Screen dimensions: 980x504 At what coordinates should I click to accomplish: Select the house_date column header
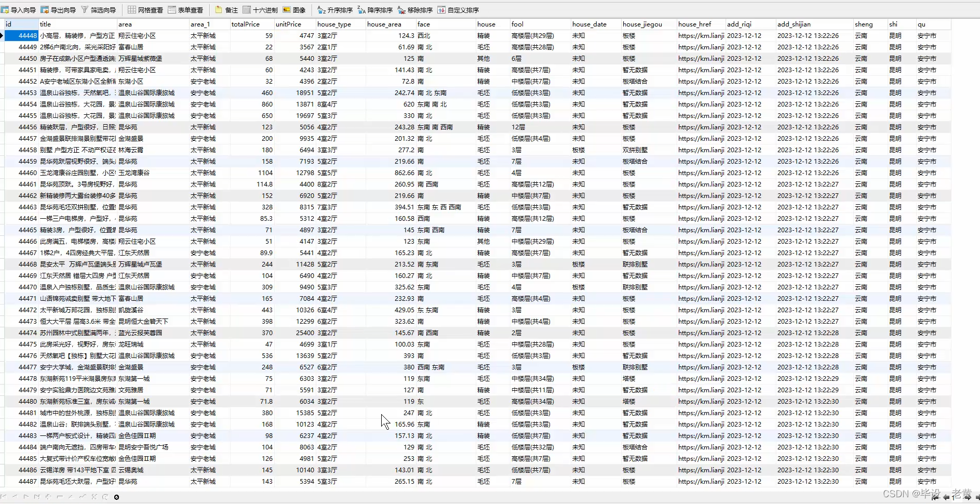point(596,24)
